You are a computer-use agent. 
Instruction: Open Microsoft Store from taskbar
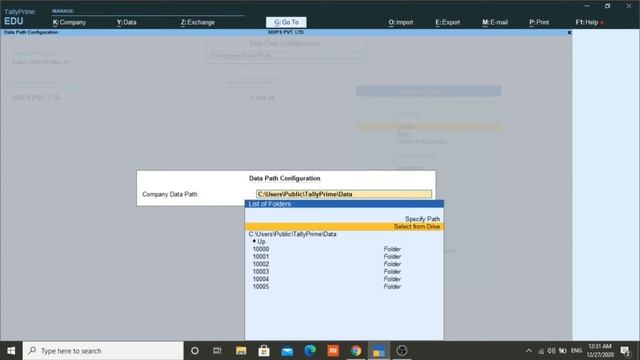pyautogui.click(x=264, y=351)
